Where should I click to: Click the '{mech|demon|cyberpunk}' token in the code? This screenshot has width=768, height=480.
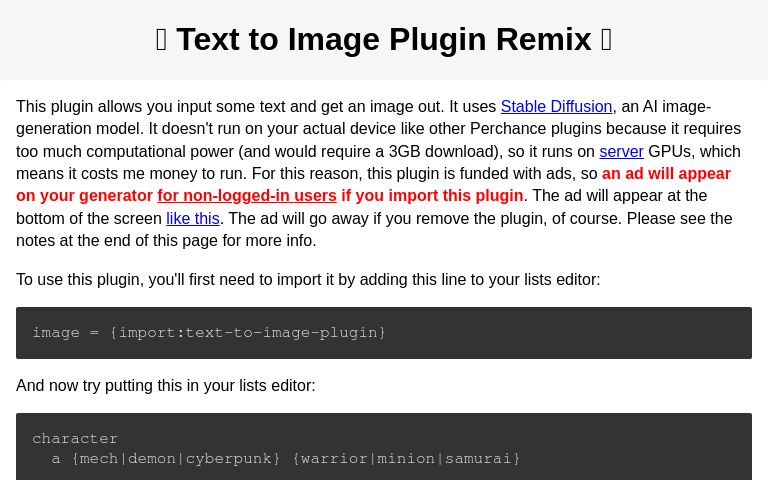(x=176, y=459)
